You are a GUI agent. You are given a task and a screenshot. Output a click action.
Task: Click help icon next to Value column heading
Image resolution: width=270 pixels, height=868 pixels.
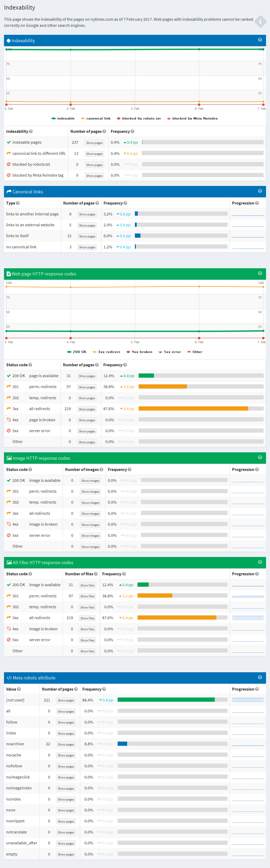19,689
